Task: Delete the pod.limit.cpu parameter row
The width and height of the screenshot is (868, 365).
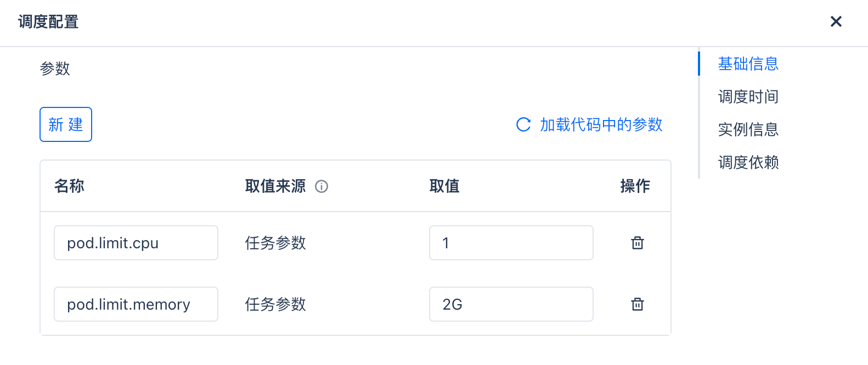Action: click(x=637, y=243)
